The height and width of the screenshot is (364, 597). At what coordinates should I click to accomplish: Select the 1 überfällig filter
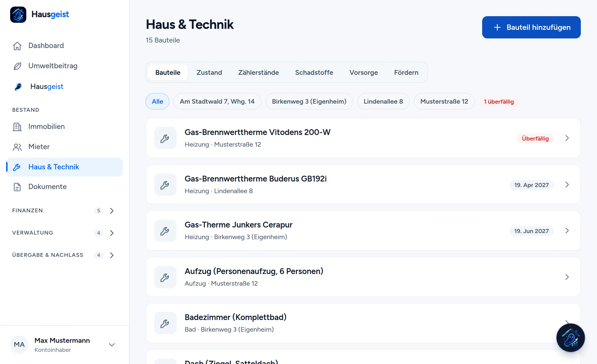[x=499, y=102]
